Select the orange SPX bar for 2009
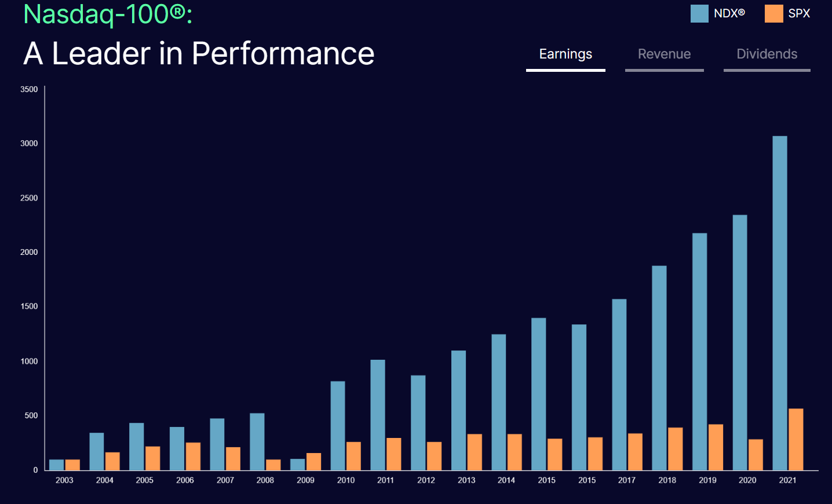832x504 pixels. [313, 462]
